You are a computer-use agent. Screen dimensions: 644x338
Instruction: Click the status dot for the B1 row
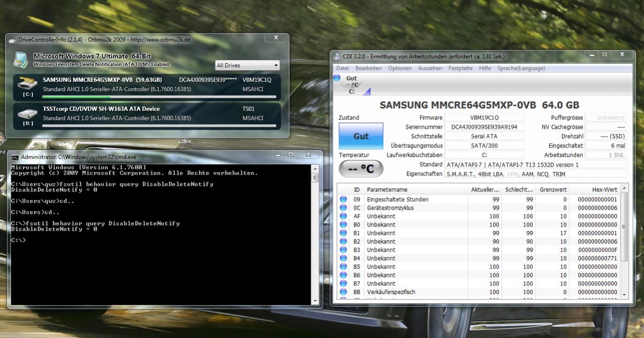click(x=344, y=233)
